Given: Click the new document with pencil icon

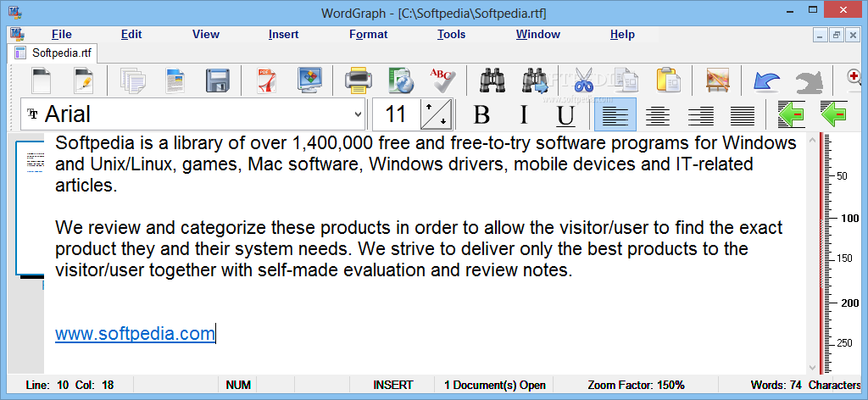Looking at the screenshot, I should 84,81.
